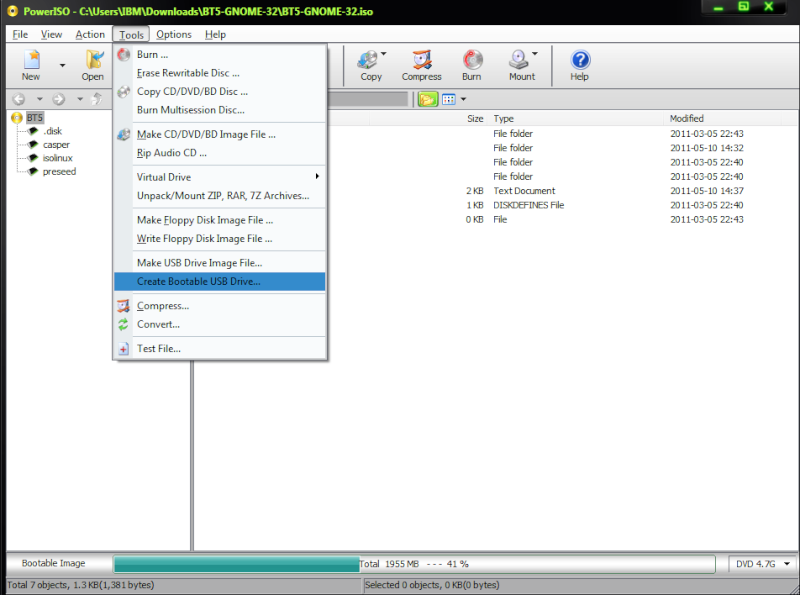This screenshot has height=595, width=800.
Task: Click the blue Help question mark icon
Action: click(x=580, y=60)
